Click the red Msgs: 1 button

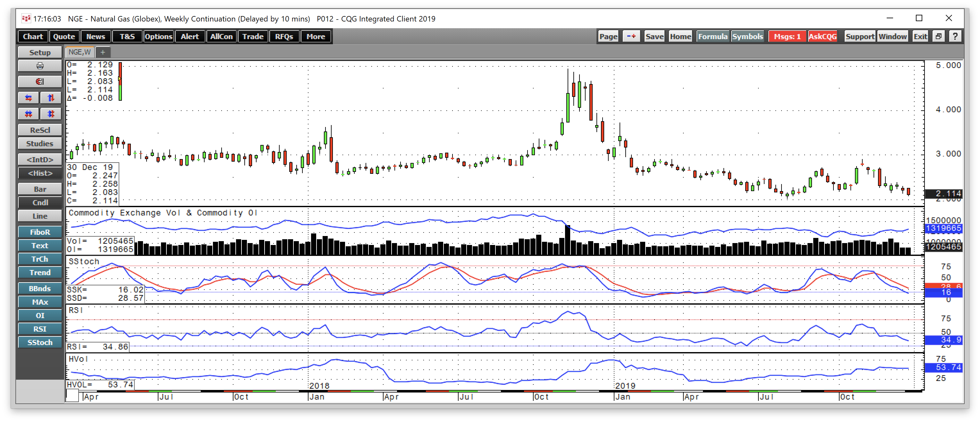click(787, 37)
